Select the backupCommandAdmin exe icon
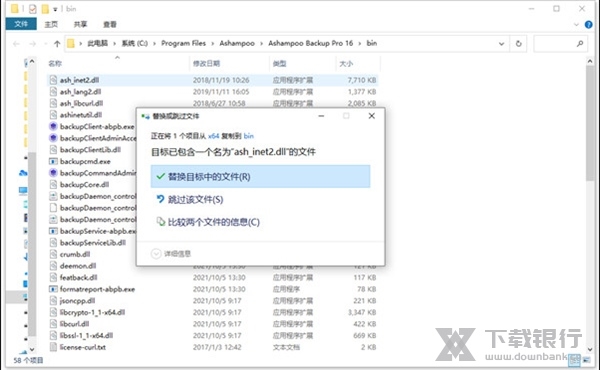The image size is (600, 370). tap(54, 173)
